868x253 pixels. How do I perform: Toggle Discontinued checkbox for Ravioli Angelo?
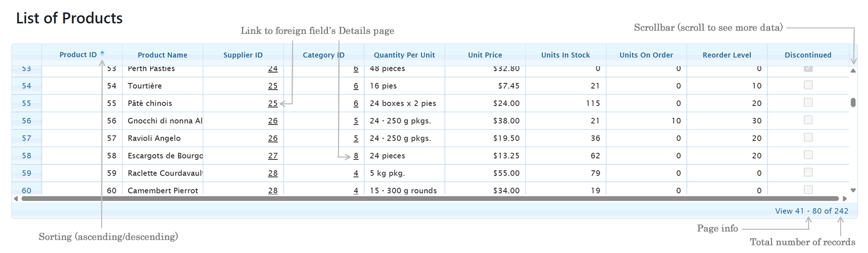[x=809, y=137]
